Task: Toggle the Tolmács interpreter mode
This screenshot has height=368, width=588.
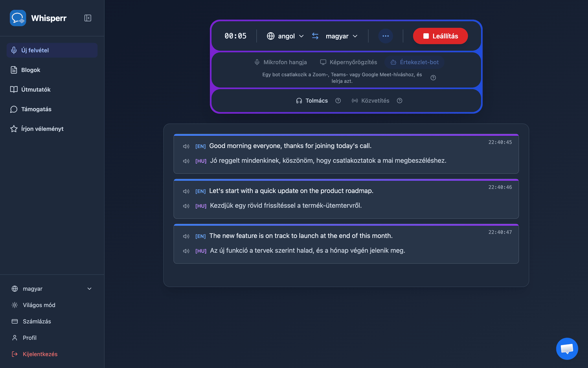Action: click(x=312, y=101)
